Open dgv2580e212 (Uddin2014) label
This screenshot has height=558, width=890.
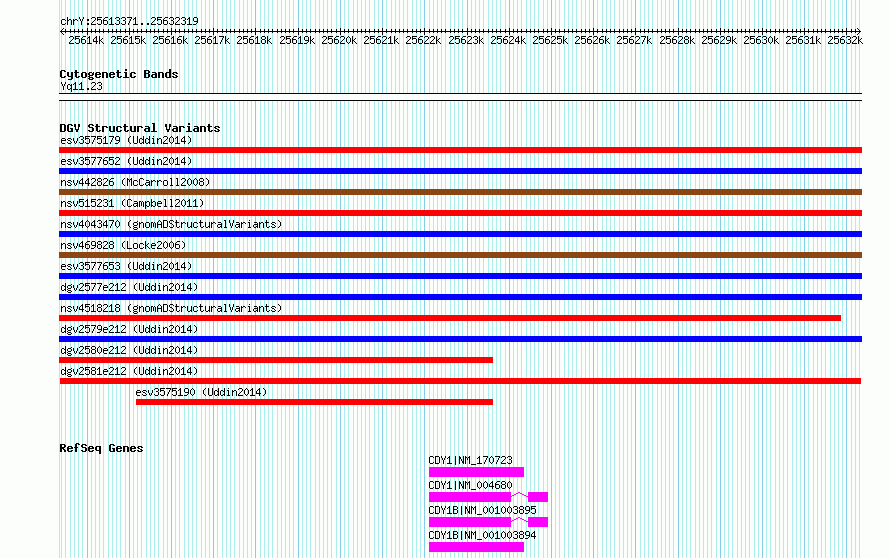click(129, 350)
